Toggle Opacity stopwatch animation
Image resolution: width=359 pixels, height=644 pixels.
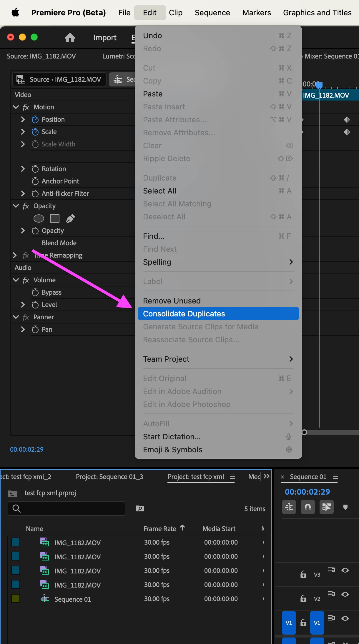point(35,231)
